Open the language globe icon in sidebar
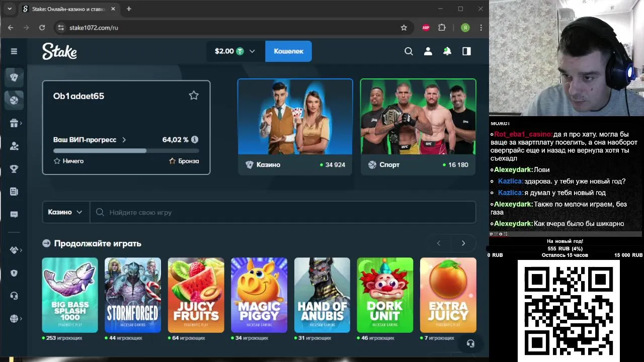The image size is (644, 362). click(x=14, y=318)
